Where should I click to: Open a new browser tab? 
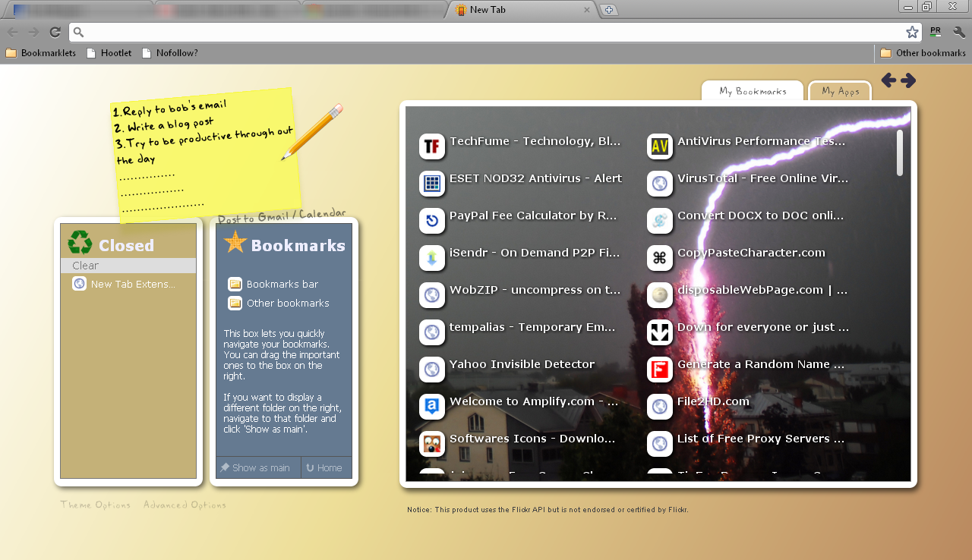tap(609, 10)
